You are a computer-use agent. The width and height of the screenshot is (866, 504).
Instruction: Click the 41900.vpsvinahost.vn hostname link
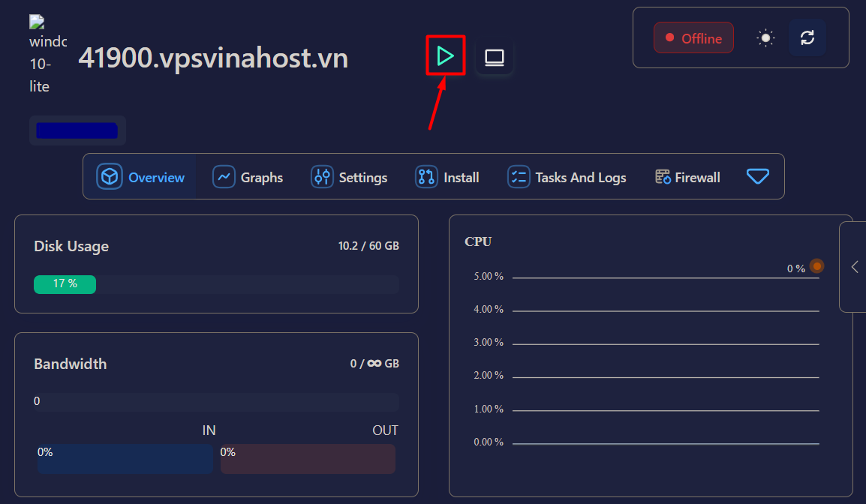(x=215, y=58)
